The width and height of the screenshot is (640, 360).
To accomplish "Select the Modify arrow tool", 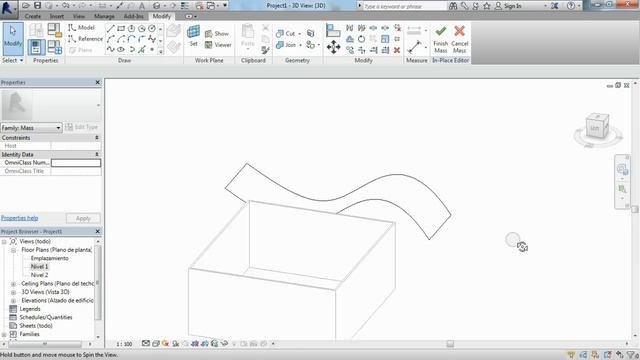I will click(13, 39).
